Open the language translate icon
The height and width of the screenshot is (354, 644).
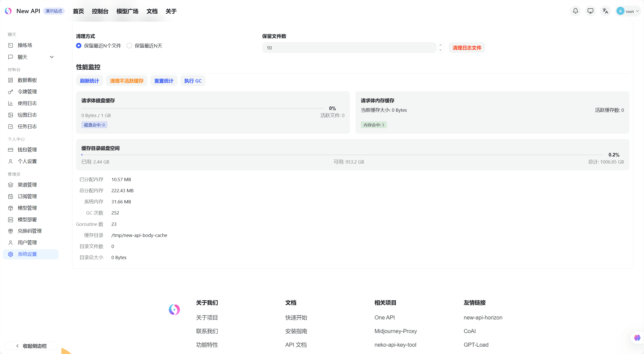pos(605,11)
